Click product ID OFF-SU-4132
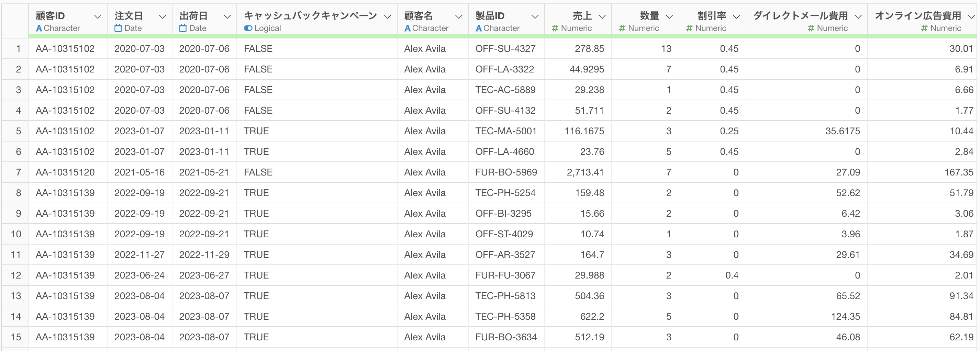The width and height of the screenshot is (980, 351). click(x=505, y=110)
